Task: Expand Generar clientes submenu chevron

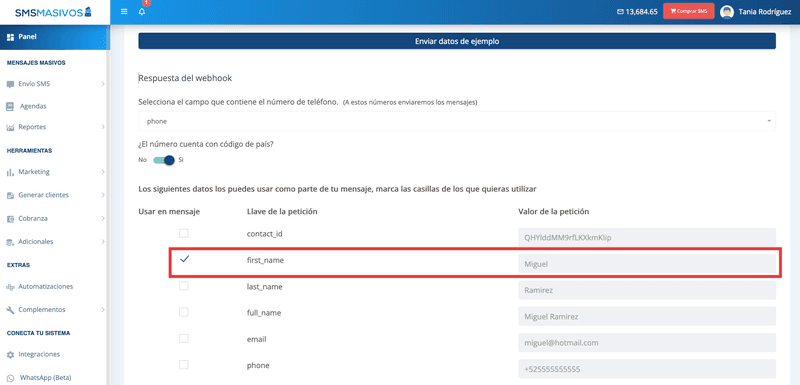Action: click(103, 195)
